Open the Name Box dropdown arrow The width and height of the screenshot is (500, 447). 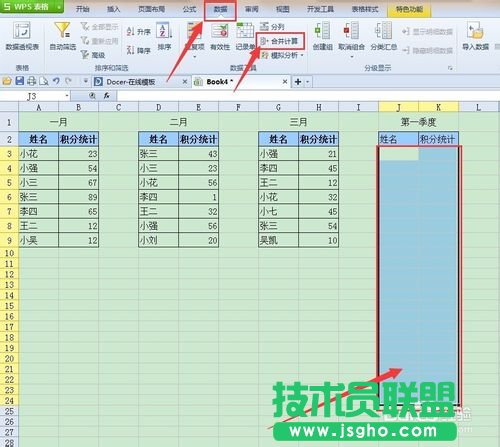[x=67, y=96]
